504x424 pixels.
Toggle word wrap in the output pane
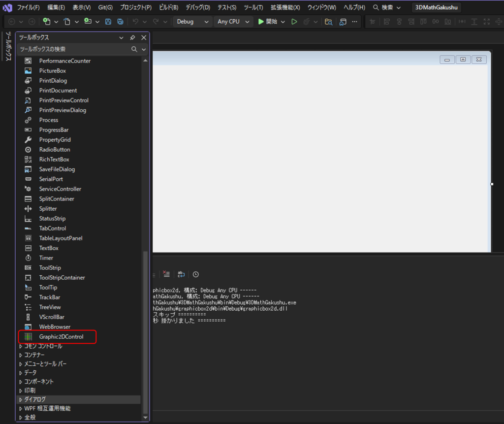(x=181, y=274)
